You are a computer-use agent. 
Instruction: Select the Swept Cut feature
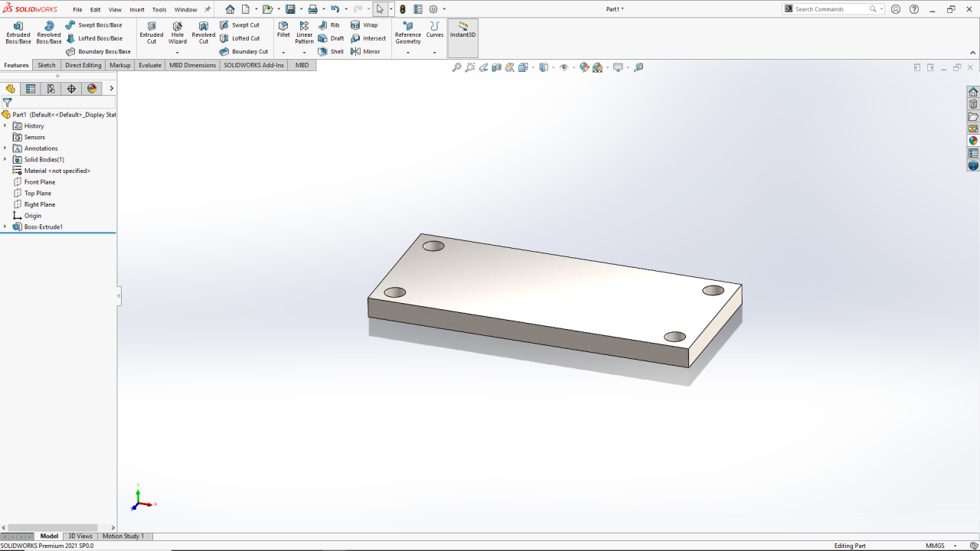tap(240, 25)
